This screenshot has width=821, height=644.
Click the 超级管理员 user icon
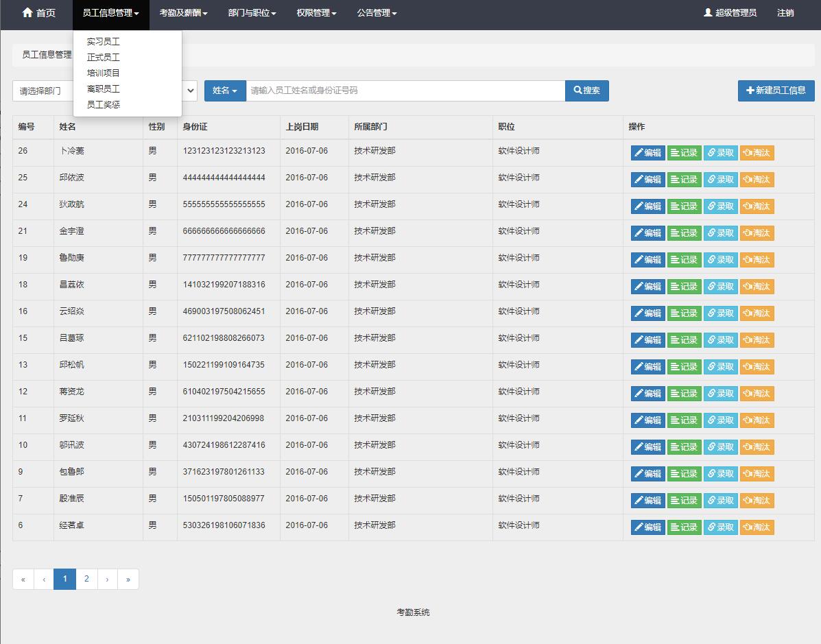coord(708,13)
